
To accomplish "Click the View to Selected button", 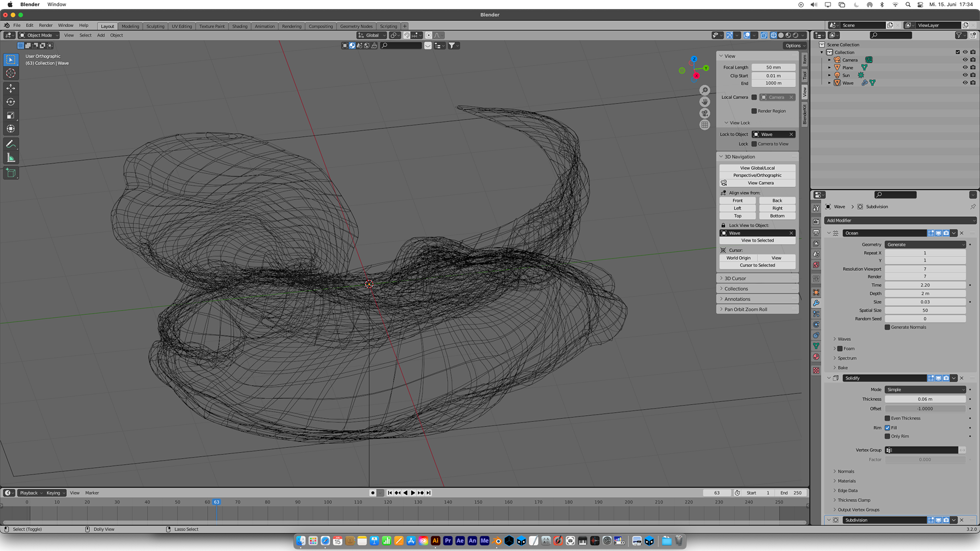I will coord(757,240).
